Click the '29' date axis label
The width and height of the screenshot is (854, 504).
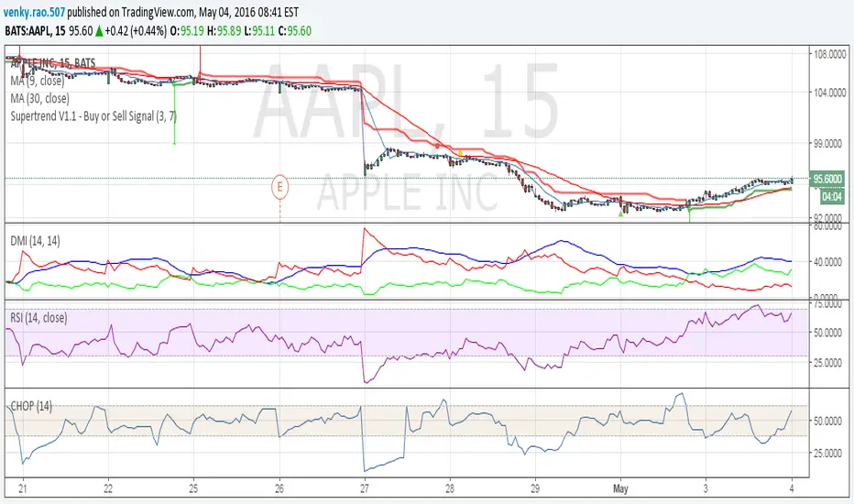point(535,488)
